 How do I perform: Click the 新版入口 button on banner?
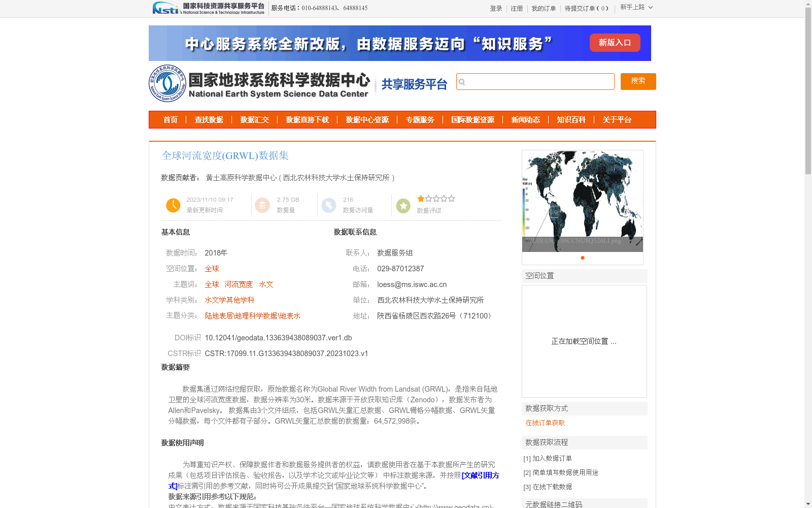[615, 43]
